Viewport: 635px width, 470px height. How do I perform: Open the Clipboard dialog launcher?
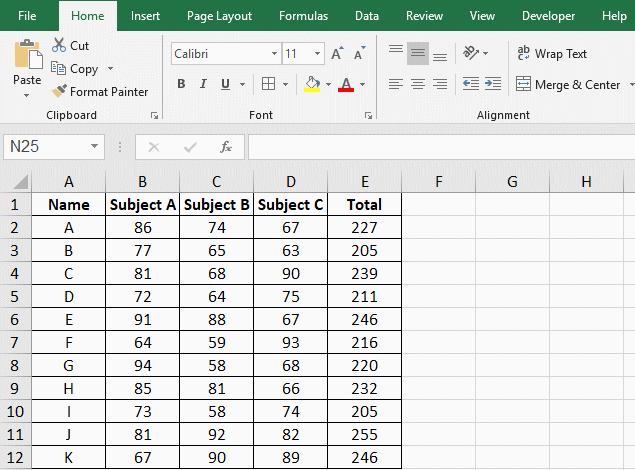pyautogui.click(x=154, y=116)
